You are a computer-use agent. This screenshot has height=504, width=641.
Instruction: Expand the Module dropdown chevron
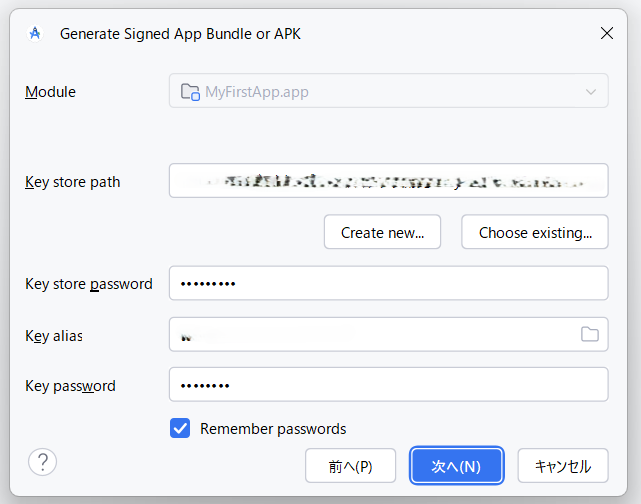[x=589, y=92]
